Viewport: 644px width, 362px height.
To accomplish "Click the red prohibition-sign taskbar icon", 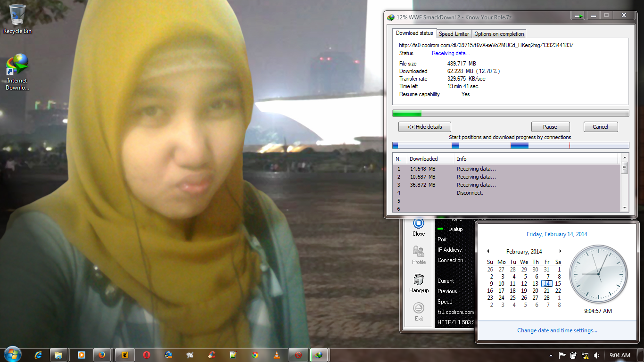I will pyautogui.click(x=298, y=355).
